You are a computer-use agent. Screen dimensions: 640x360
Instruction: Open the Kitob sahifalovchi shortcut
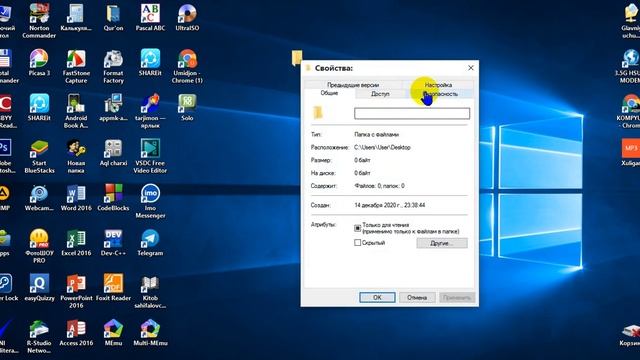coord(150,291)
